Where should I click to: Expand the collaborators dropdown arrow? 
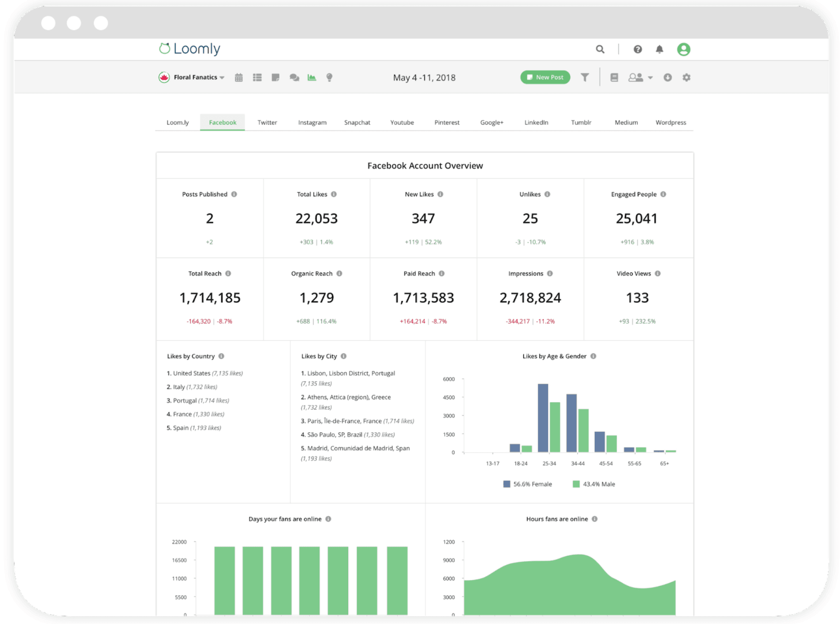(651, 77)
